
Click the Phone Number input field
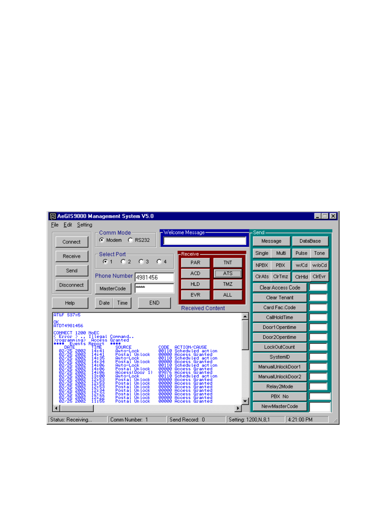tap(154, 277)
